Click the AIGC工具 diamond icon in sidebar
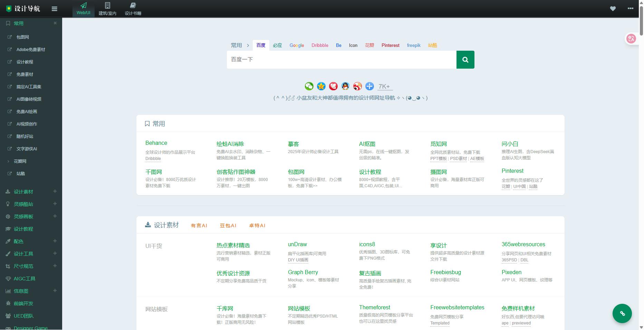Screen dimensions: 644x330 pos(8,278)
